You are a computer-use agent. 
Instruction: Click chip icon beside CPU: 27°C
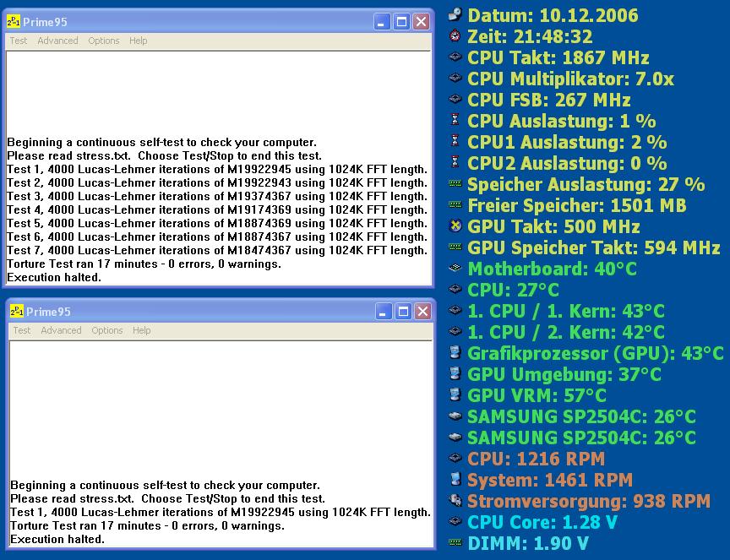tap(455, 289)
